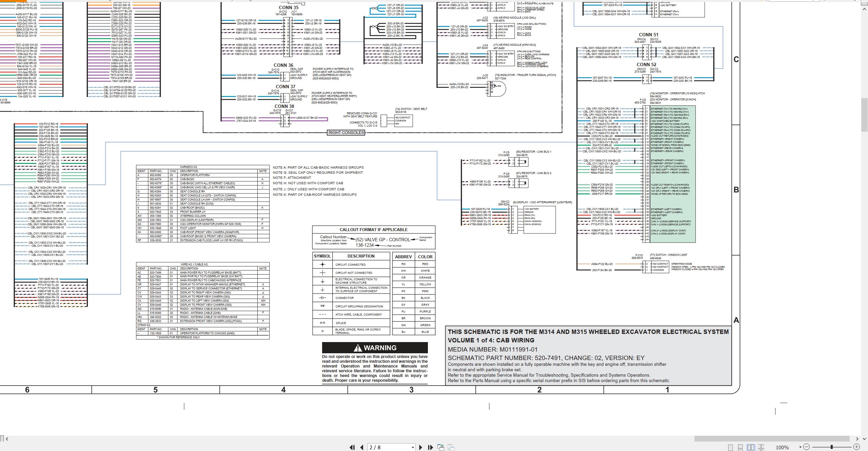Open the page number dropdown list
Viewport: 868px width, 451px height.
tap(413, 448)
